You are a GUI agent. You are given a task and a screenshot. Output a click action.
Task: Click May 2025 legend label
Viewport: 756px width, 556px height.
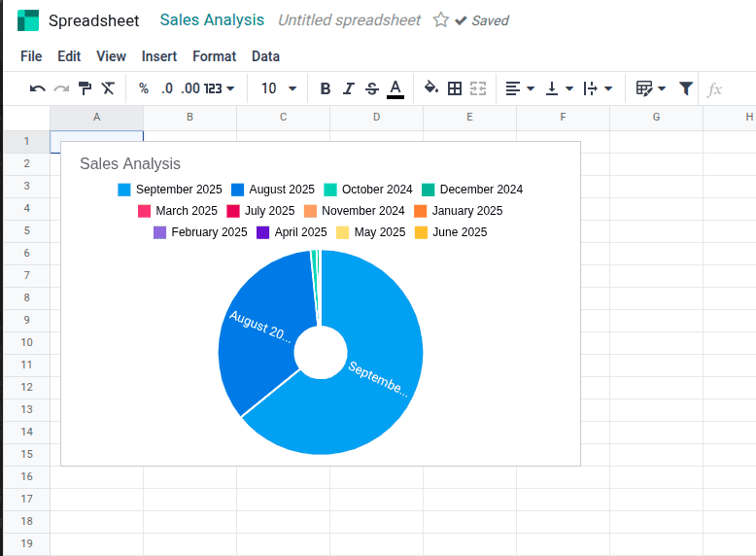click(380, 232)
